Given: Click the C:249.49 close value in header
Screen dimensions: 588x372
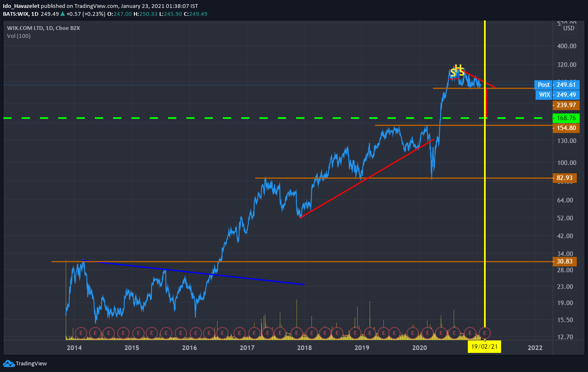Looking at the screenshot, I should click(x=195, y=14).
